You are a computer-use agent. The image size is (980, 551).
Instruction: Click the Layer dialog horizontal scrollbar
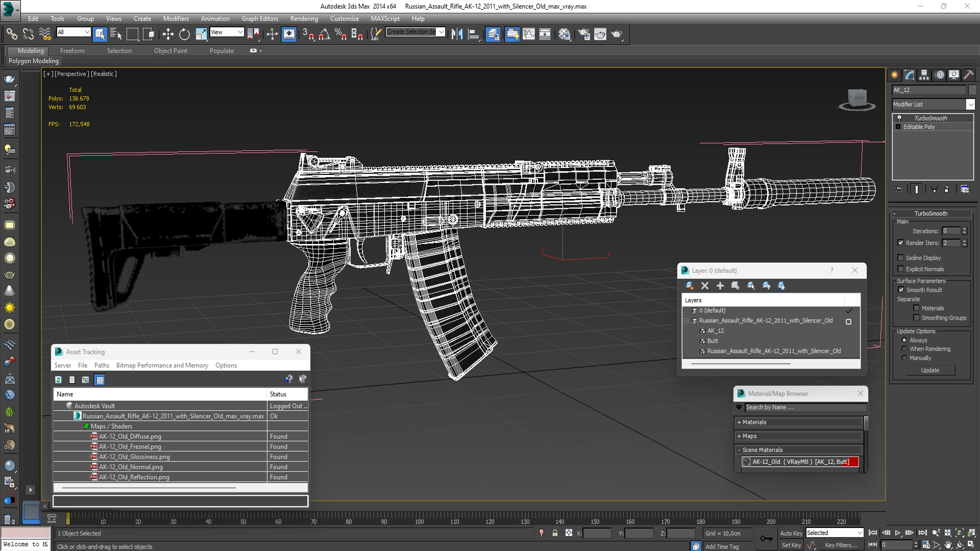pos(741,364)
